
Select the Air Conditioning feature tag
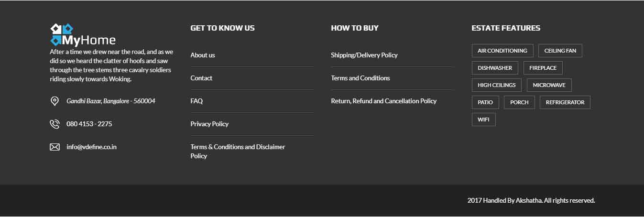pos(502,51)
